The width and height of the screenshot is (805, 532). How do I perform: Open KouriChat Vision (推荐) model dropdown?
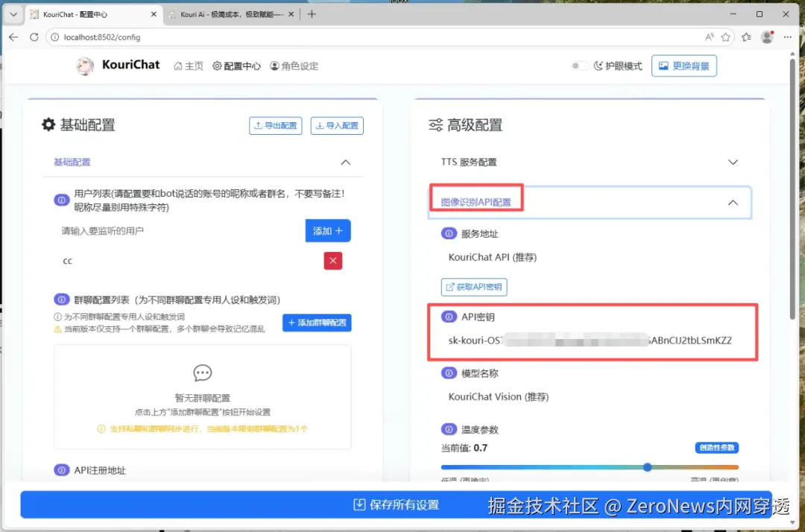pos(590,396)
